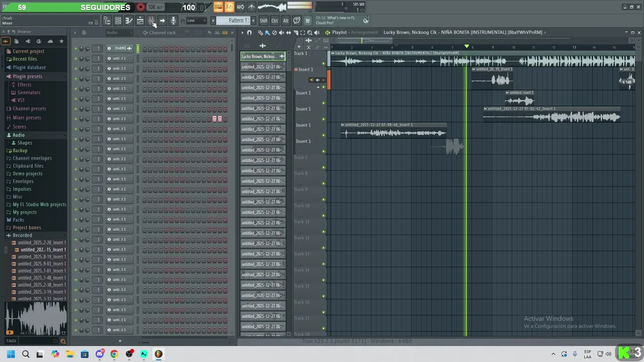Open pattern options arrow left of Pattern 1
Viewport: 644px width, 362px height.
pyautogui.click(x=213, y=21)
